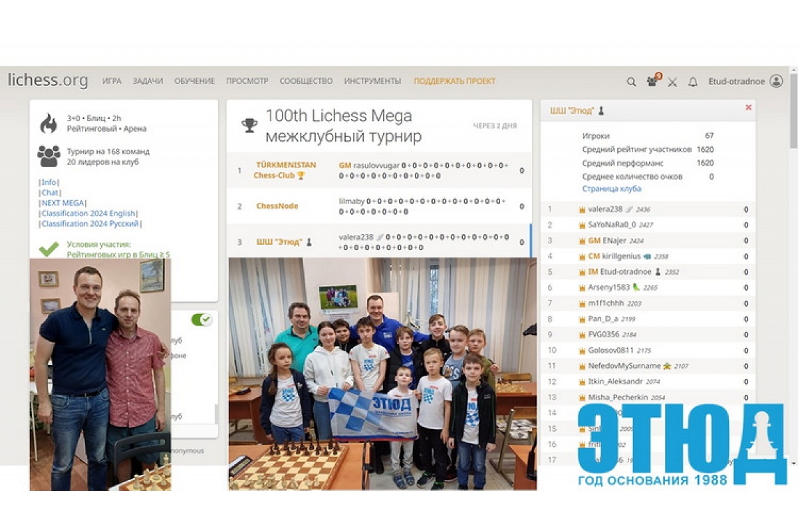Viewport: 798px width, 532px height.
Task: Open the ОБУЧЕНИЕ menu
Action: (194, 81)
